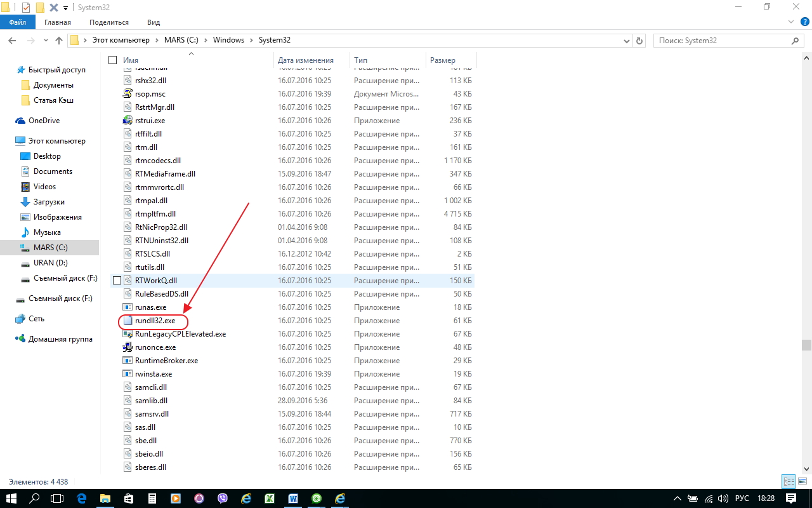Screen dimensions: 812x508
Task: Click the RuntimeBroker.exe file icon
Action: [128, 361]
